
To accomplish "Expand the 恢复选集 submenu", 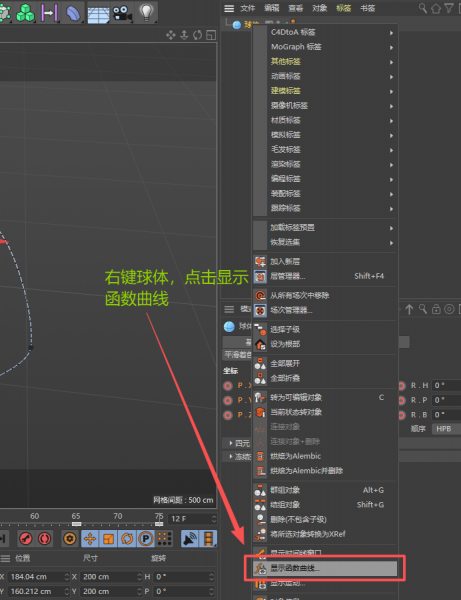I will pos(325,242).
